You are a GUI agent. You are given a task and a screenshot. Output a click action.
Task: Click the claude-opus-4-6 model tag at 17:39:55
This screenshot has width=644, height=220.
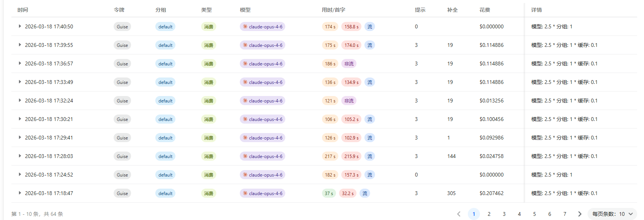pyautogui.click(x=263, y=45)
